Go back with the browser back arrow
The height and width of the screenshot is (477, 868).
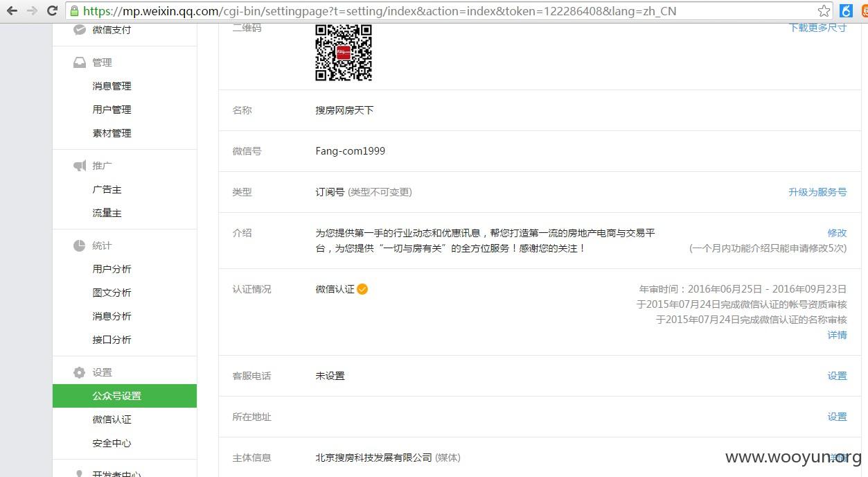(12, 10)
